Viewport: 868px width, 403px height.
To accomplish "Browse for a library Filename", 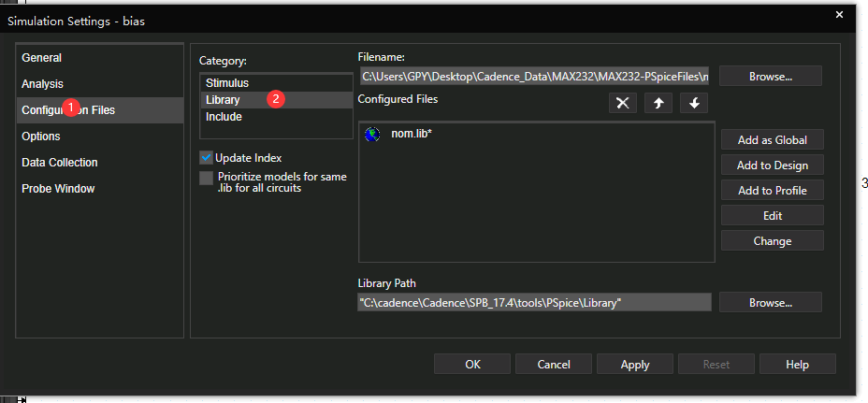I will point(770,76).
